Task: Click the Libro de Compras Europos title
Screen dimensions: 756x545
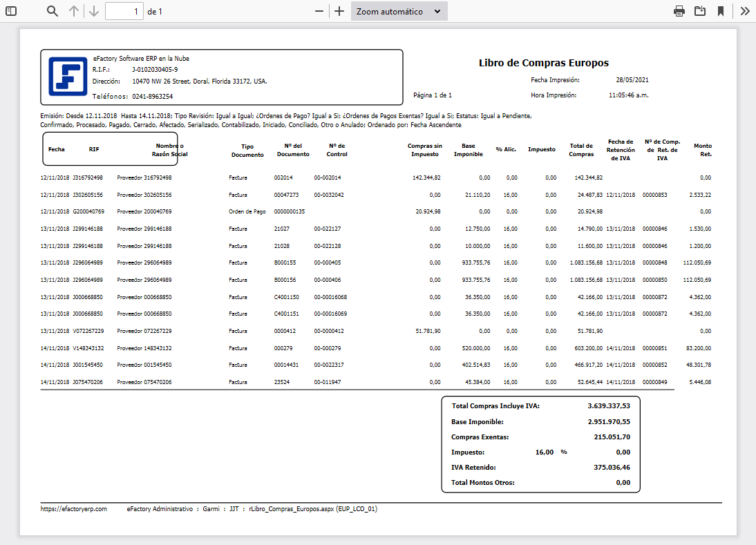Action: [x=543, y=63]
